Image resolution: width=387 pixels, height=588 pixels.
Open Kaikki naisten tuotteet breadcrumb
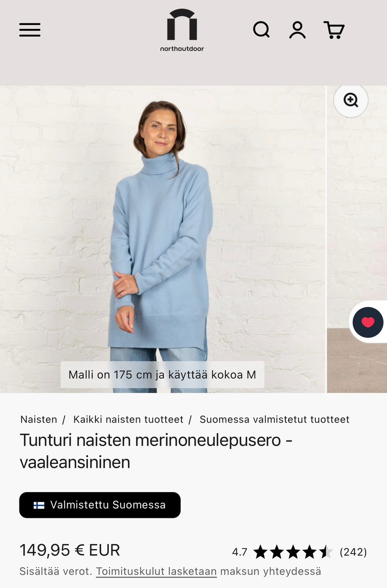click(128, 419)
